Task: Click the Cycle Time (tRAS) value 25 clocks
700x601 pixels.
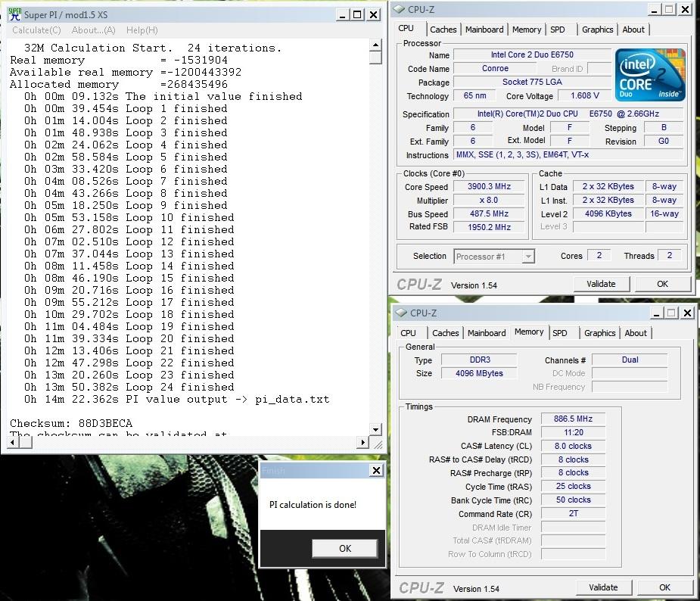Action: [573, 486]
